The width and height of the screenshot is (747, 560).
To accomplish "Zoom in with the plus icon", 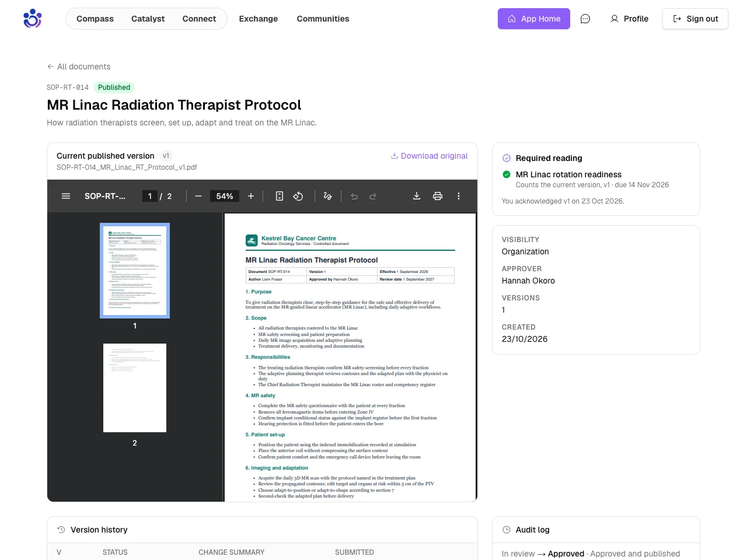I will point(251,196).
